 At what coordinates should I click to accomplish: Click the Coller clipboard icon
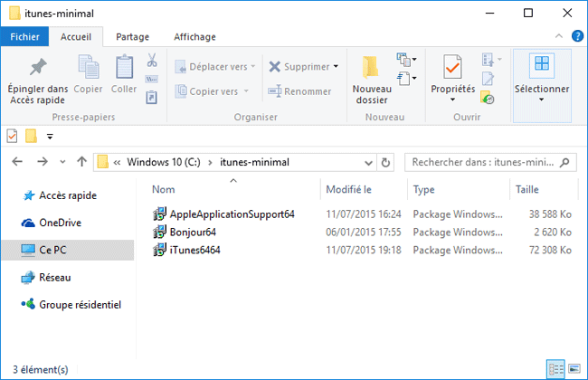[124, 66]
